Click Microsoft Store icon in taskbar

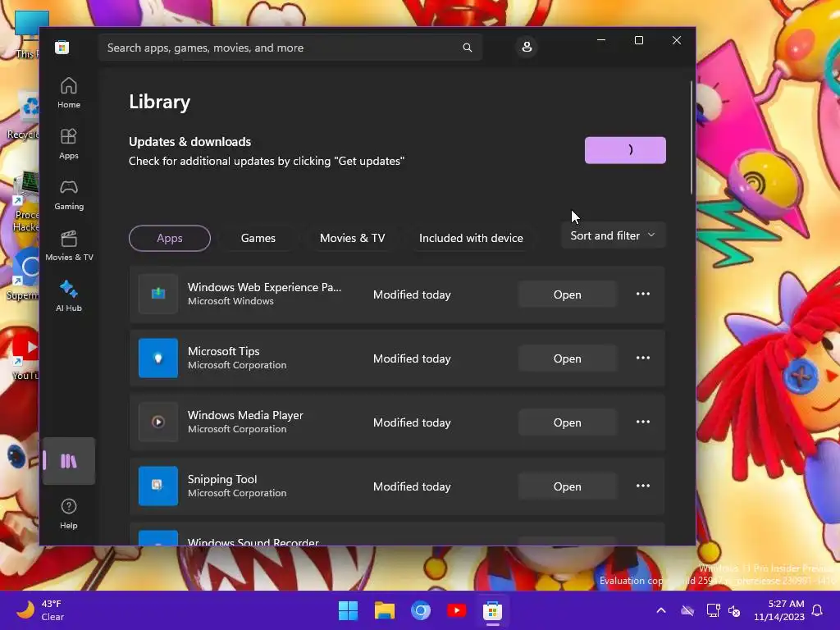[492, 610]
